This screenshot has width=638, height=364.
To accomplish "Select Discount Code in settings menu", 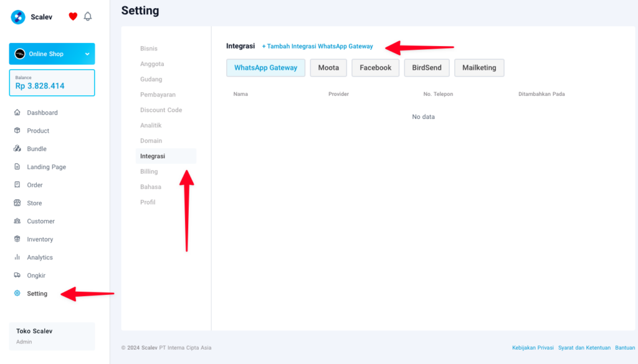I will (x=161, y=110).
